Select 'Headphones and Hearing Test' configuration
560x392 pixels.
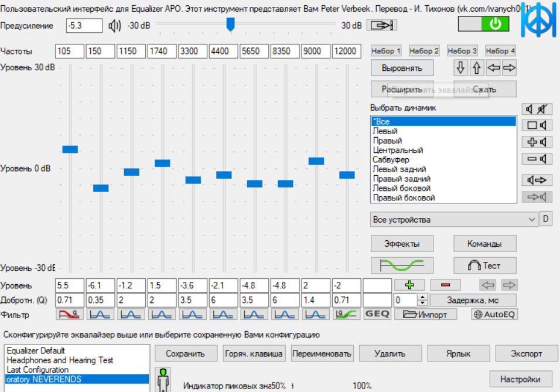[77, 360]
